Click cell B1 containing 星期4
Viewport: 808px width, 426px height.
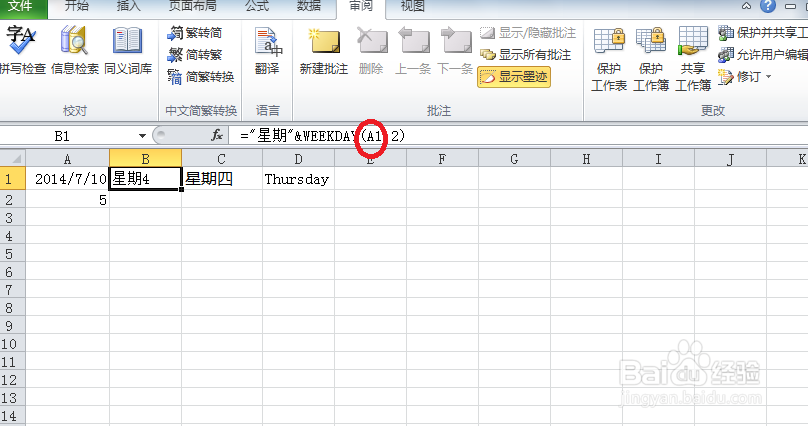(x=145, y=179)
